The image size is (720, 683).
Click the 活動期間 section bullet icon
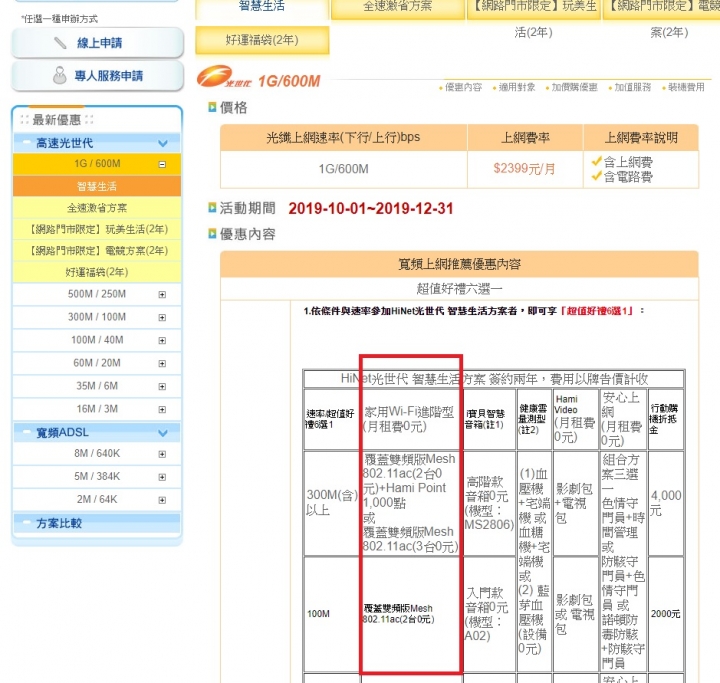tap(212, 208)
